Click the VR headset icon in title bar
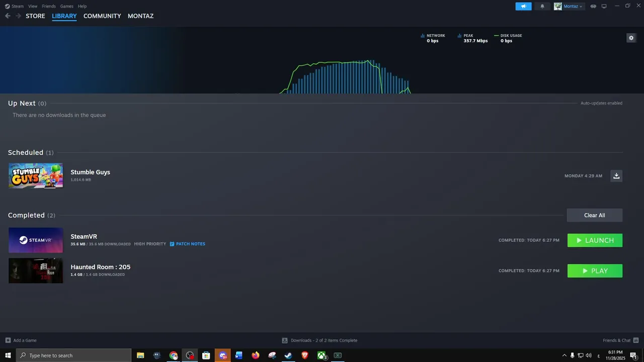Screen dimensions: 644x362 pyautogui.click(x=593, y=7)
